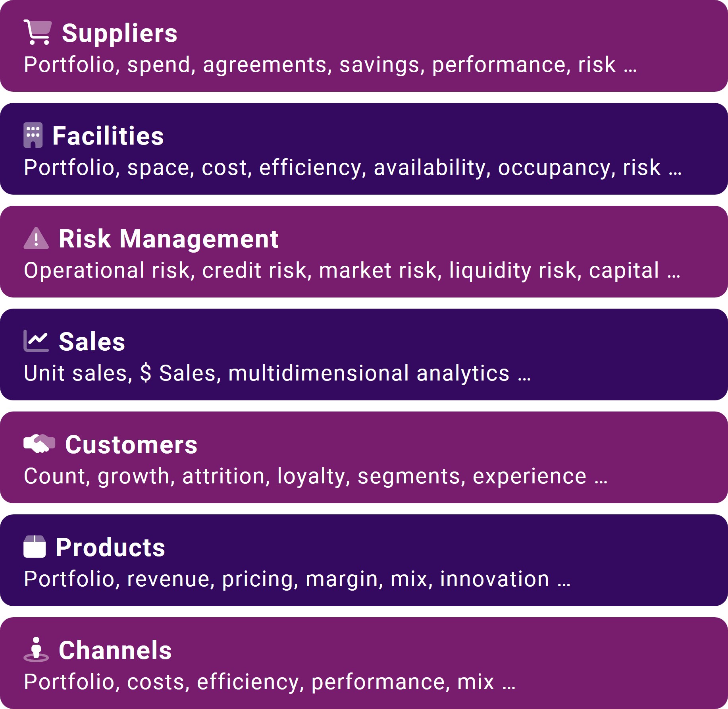Click the description listing credit risk and liquidity

[352, 270]
